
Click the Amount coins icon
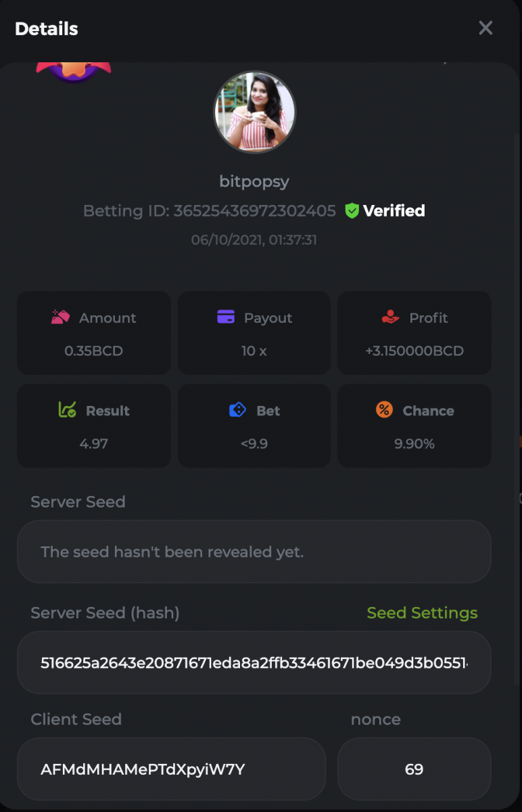(61, 317)
